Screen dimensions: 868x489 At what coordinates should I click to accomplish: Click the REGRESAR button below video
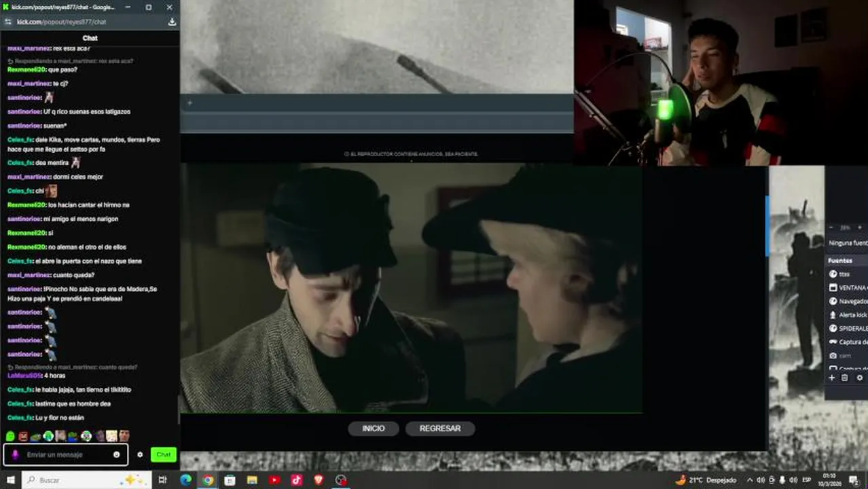[440, 429]
